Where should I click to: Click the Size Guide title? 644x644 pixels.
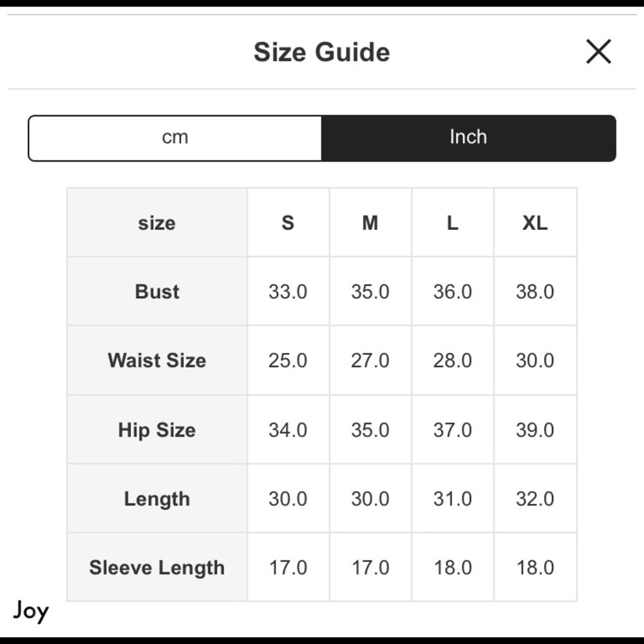click(x=321, y=52)
